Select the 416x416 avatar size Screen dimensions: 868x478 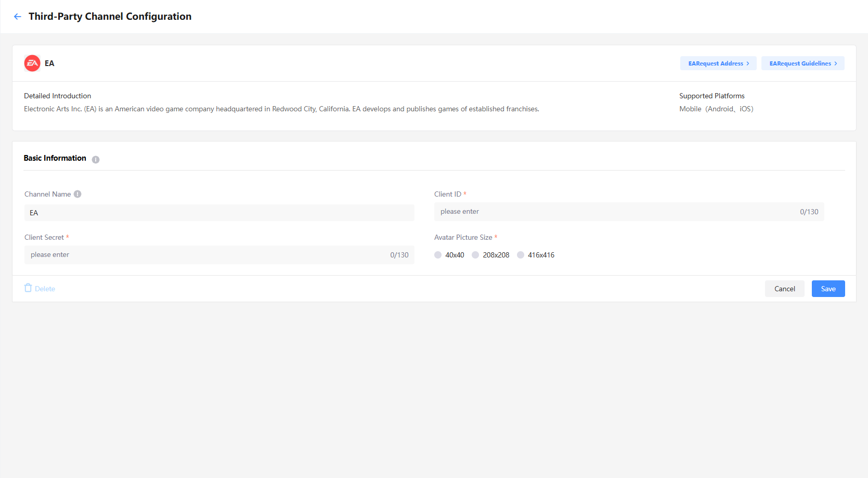click(521, 255)
